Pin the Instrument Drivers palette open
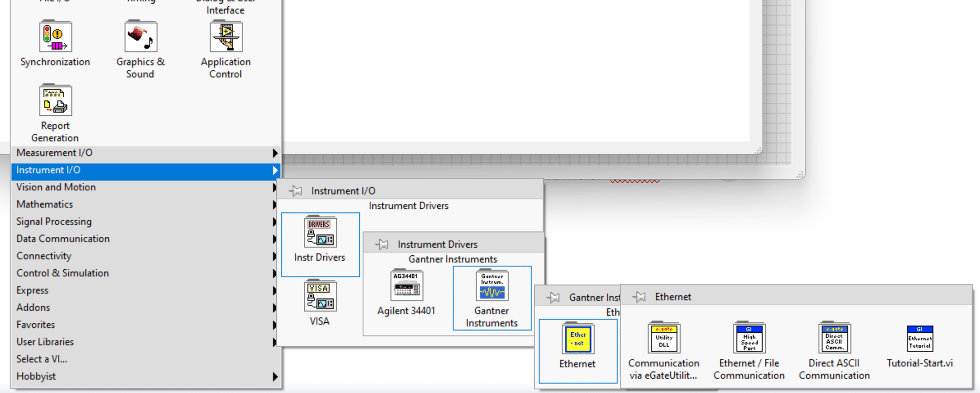980x393 pixels. (x=382, y=244)
